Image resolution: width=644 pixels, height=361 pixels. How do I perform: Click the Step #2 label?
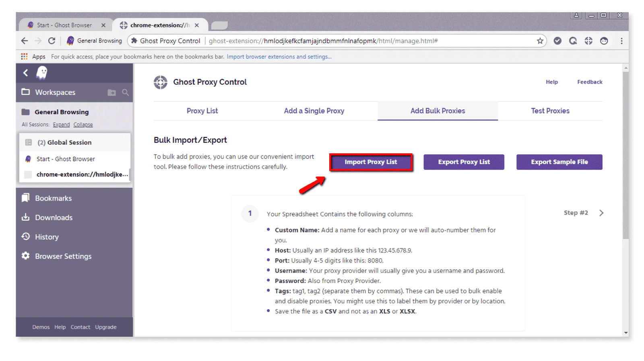coord(576,213)
